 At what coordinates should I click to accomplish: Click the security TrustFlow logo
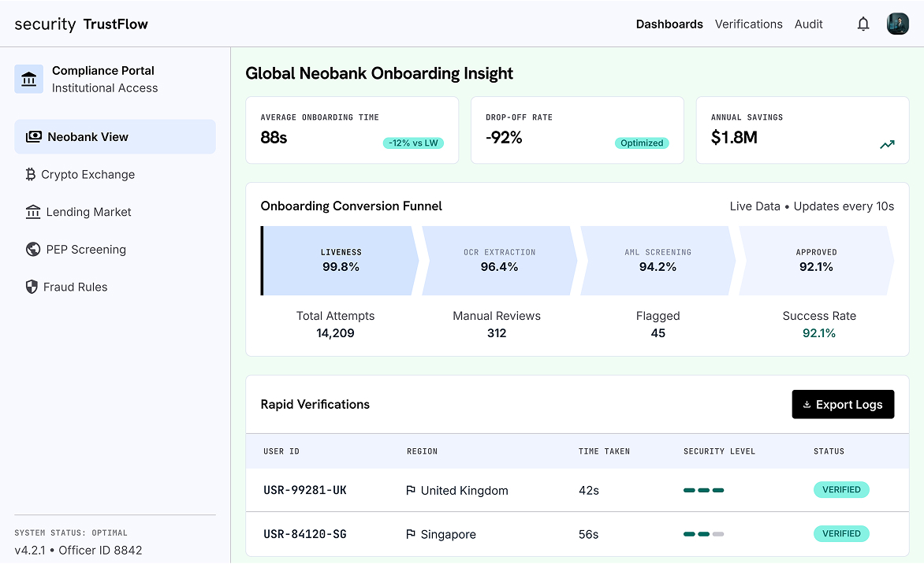(x=81, y=24)
